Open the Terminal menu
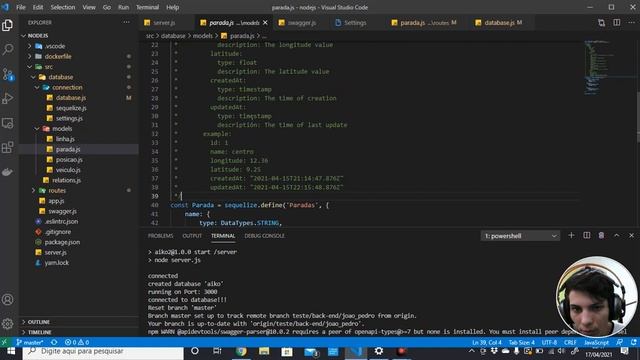Screen dimensions: 640x360 (x=147, y=7)
